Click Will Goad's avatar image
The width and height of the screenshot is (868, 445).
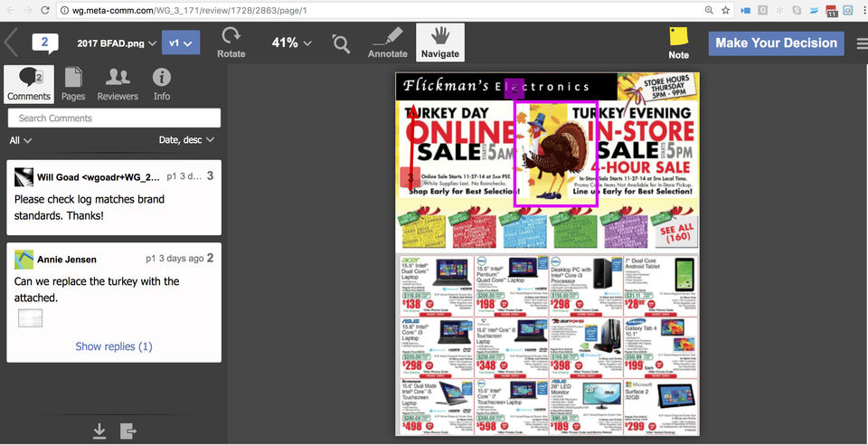pos(24,176)
